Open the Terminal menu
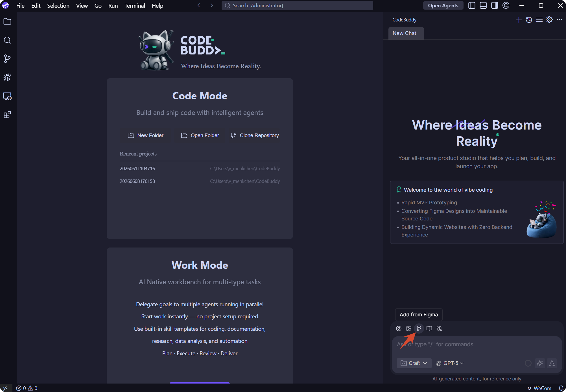This screenshot has height=392, width=566. tap(135, 6)
